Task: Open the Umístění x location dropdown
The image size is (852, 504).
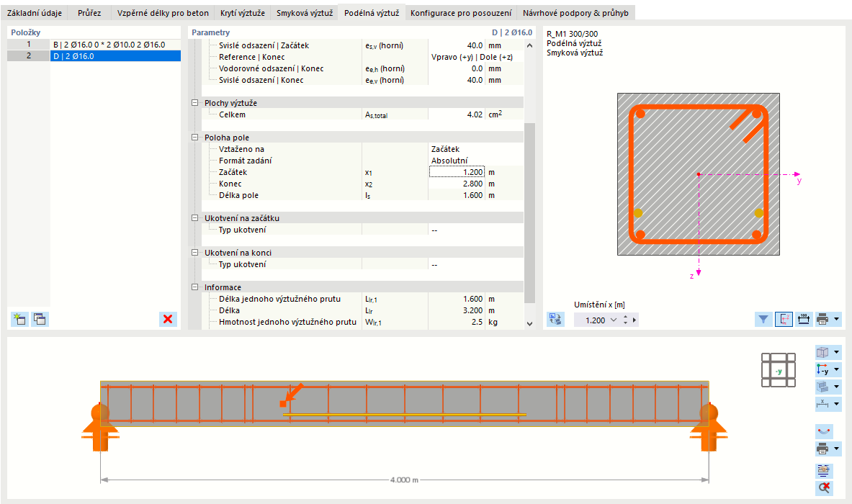Action: (614, 320)
